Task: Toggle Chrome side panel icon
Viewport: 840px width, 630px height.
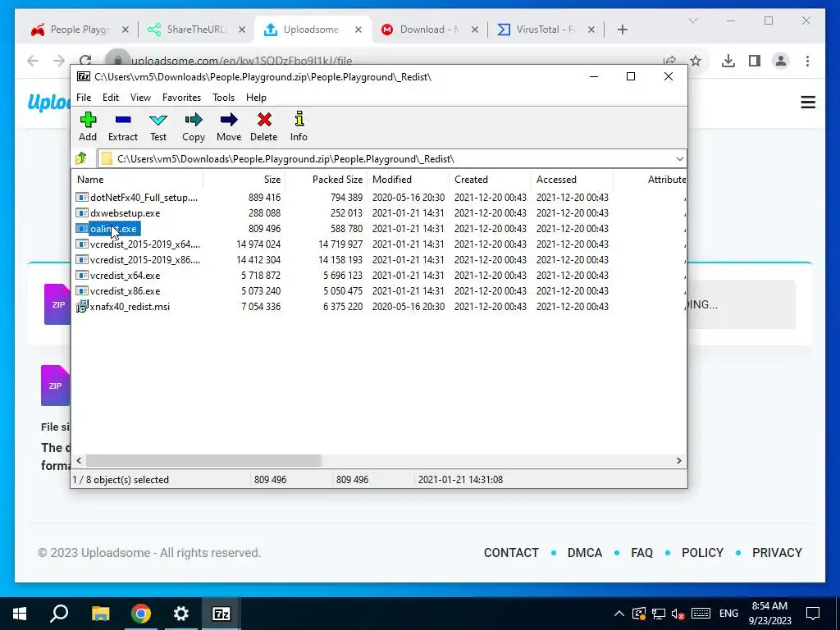Action: point(755,61)
